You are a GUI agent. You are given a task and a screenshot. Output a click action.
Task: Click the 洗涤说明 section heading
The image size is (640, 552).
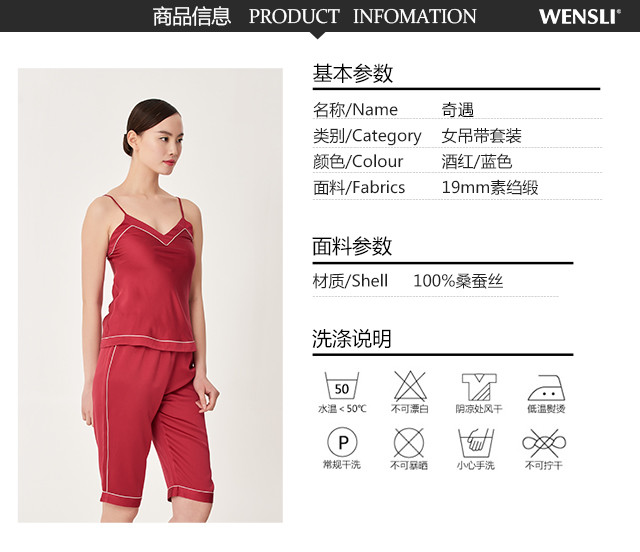pos(352,338)
